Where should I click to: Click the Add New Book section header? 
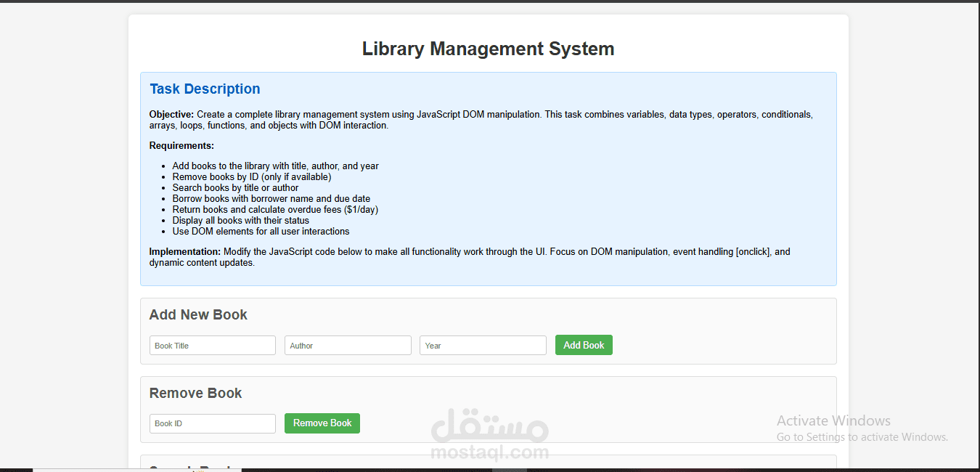pyautogui.click(x=198, y=314)
